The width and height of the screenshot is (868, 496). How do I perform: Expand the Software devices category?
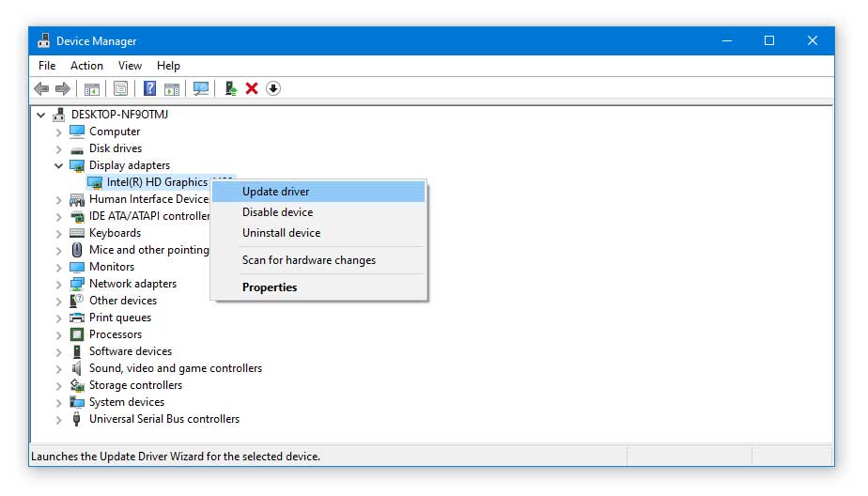(x=58, y=352)
